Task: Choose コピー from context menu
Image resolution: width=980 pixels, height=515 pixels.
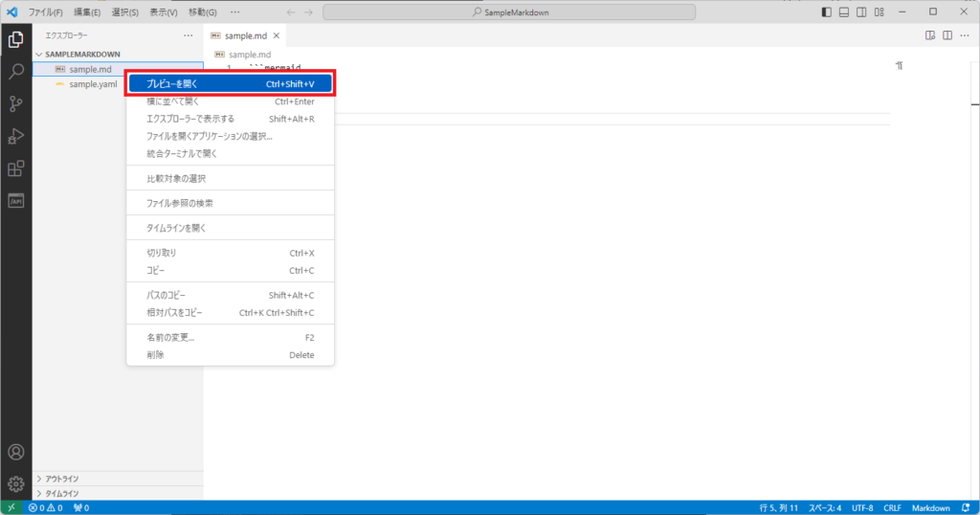Action: pyautogui.click(x=230, y=271)
